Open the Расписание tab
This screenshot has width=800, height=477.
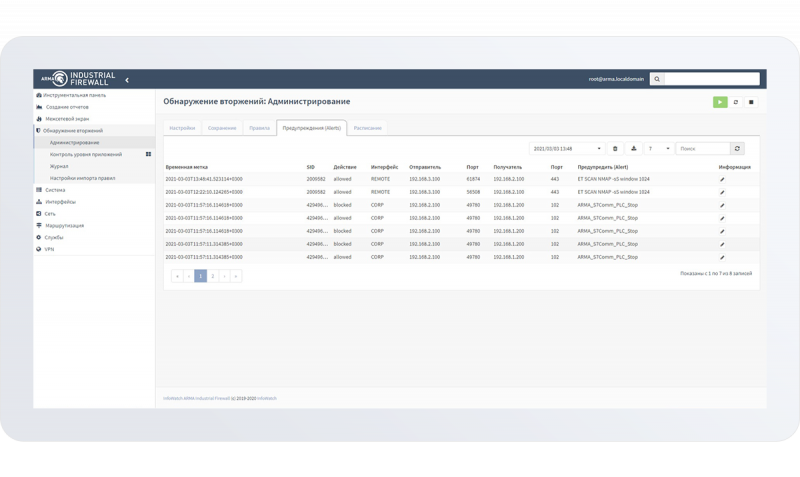click(x=367, y=128)
